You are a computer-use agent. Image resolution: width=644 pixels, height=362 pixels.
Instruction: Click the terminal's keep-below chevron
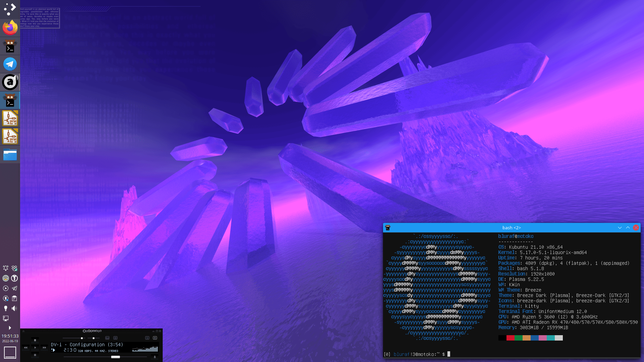(x=620, y=228)
